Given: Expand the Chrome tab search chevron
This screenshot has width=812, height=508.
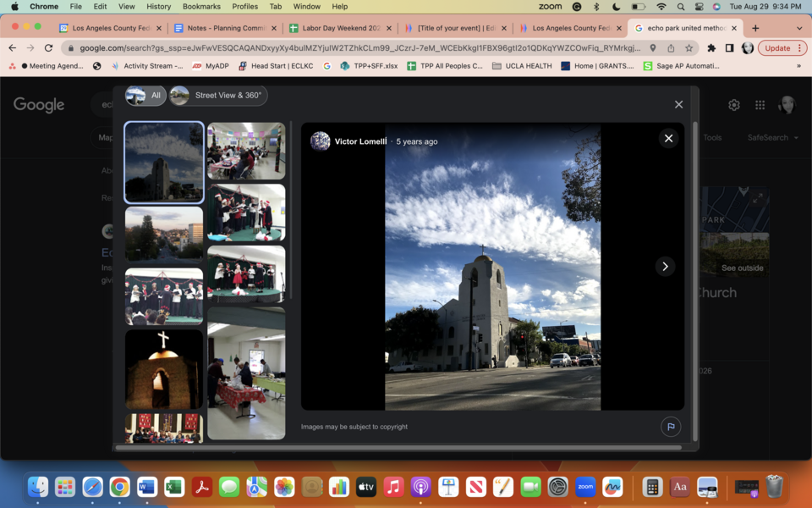Looking at the screenshot, I should pyautogui.click(x=799, y=28).
